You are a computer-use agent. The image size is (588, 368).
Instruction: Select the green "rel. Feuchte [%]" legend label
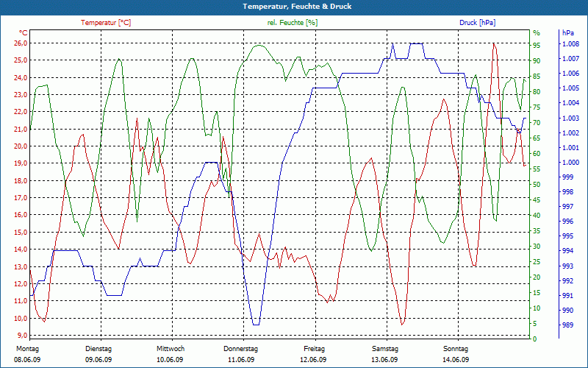[292, 23]
